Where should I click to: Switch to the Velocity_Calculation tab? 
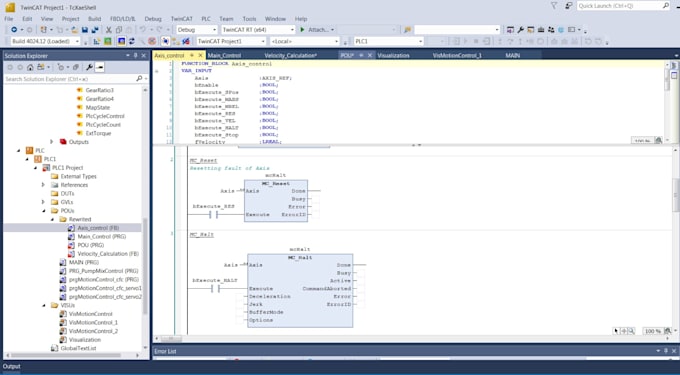tap(290, 55)
